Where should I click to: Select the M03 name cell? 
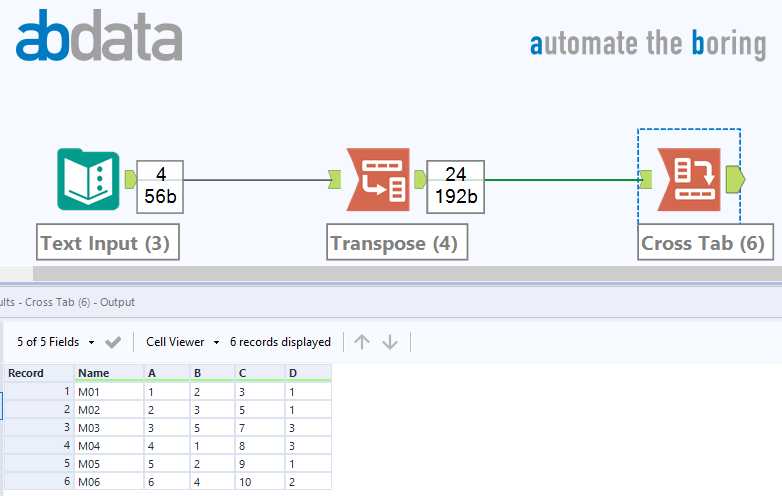pos(109,428)
